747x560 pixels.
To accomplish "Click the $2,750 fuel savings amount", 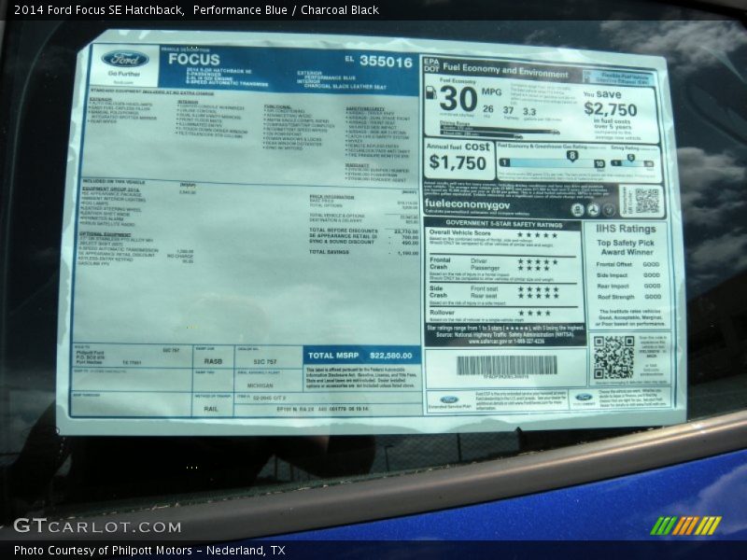I will click(x=611, y=109).
